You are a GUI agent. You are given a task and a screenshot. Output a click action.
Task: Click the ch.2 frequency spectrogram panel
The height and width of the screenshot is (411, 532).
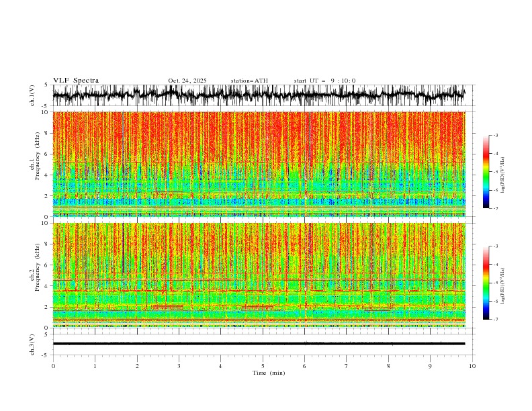[x=259, y=275]
